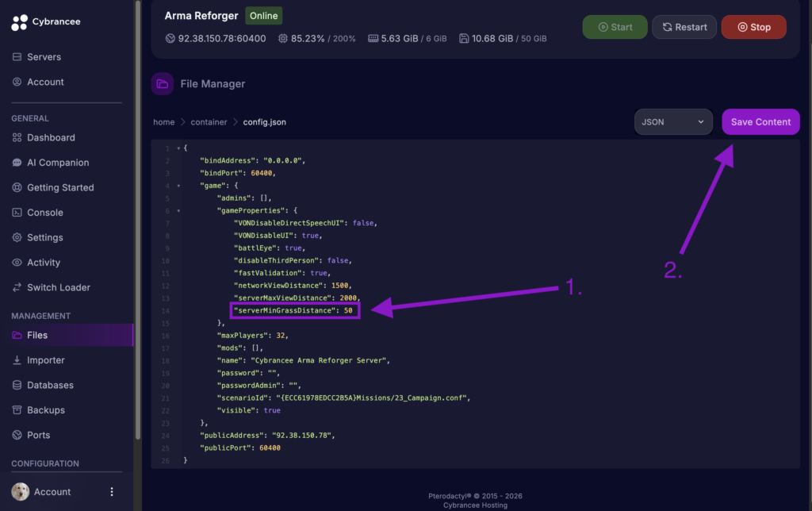The width and height of the screenshot is (812, 511).
Task: Click the Console terminal icon
Action: click(17, 213)
